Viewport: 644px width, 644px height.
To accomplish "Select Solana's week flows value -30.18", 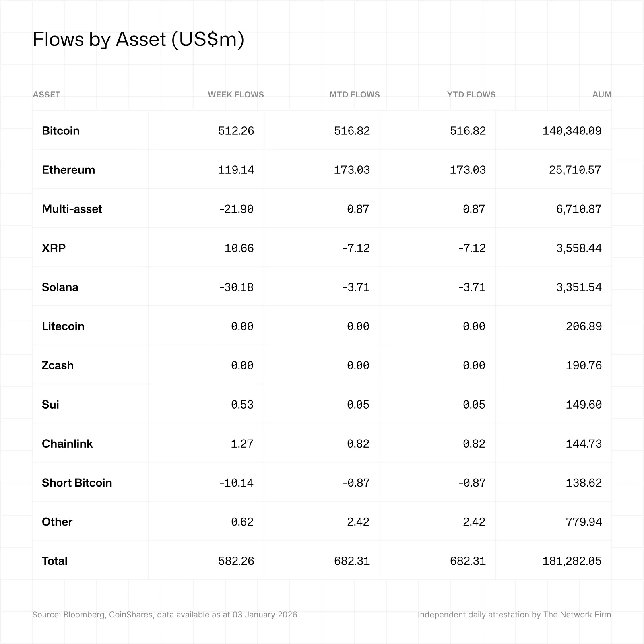I will coord(236,287).
